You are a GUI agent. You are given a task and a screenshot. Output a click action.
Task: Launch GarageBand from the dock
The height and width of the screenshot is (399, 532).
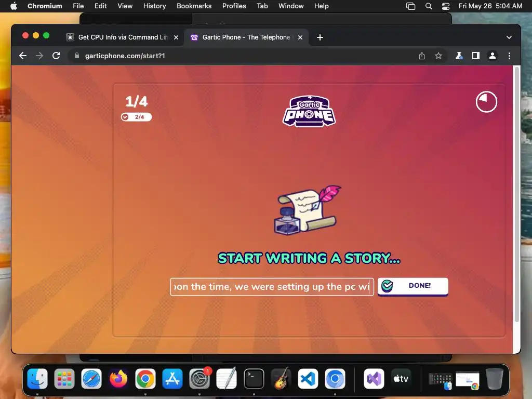tap(281, 379)
